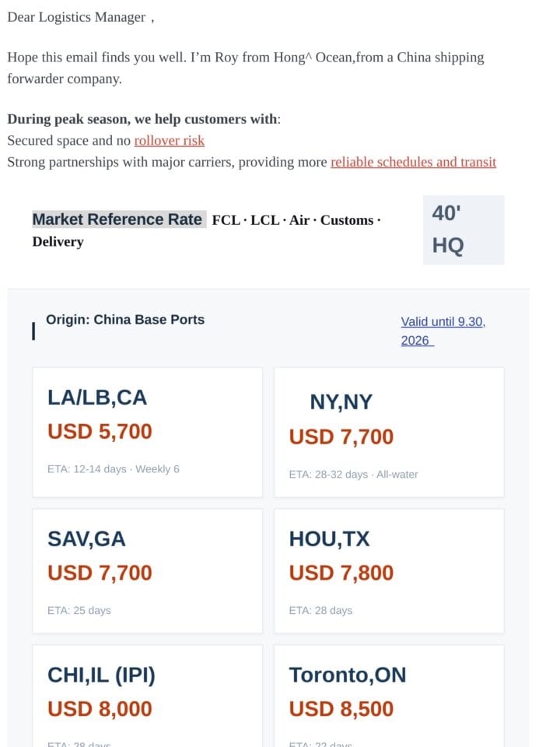The height and width of the screenshot is (747, 560).
Task: Click the USD 7,800 price
Action: point(341,573)
